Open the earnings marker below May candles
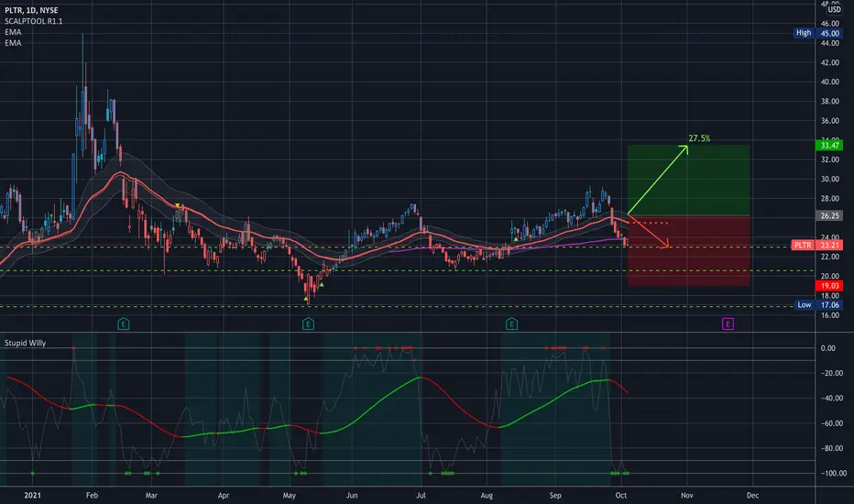Screen dimensions: 854x504 click(x=308, y=324)
